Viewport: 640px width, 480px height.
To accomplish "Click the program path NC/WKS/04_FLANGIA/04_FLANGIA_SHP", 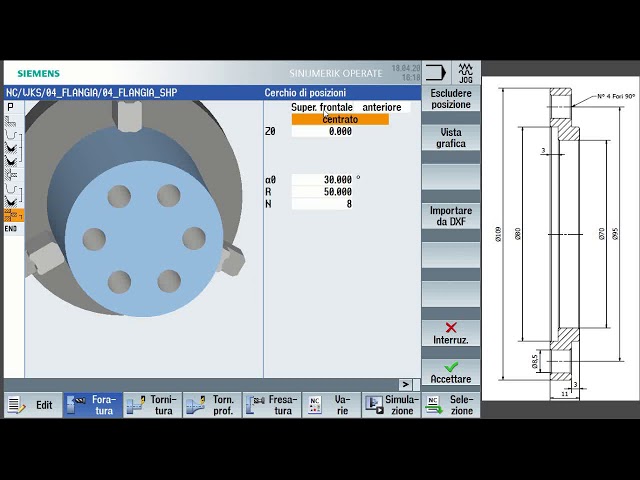I will (91, 93).
